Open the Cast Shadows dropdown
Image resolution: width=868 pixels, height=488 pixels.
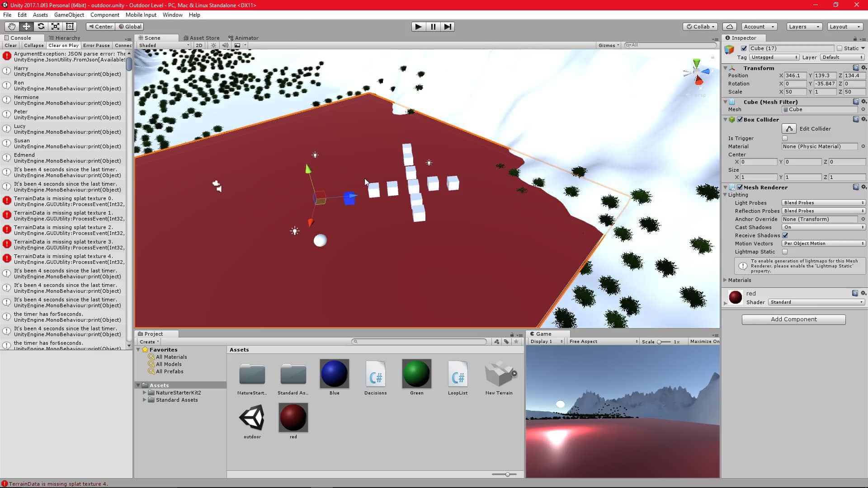pos(823,227)
